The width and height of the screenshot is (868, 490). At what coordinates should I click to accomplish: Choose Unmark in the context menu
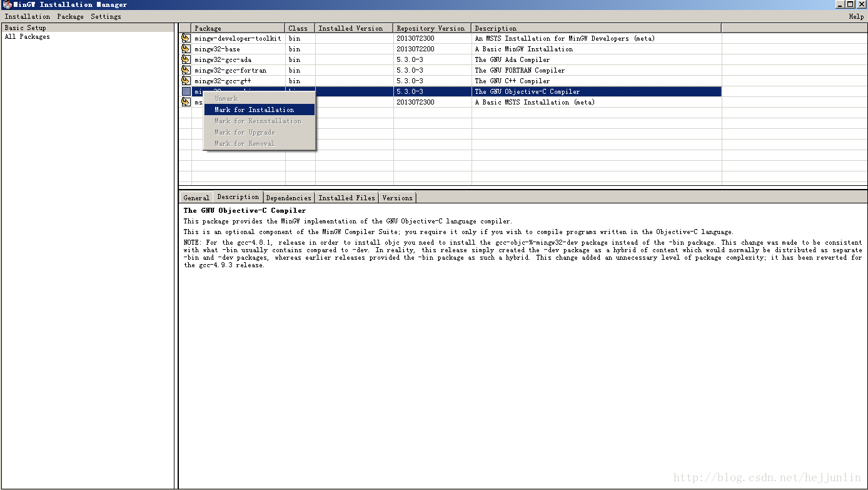[x=260, y=98]
